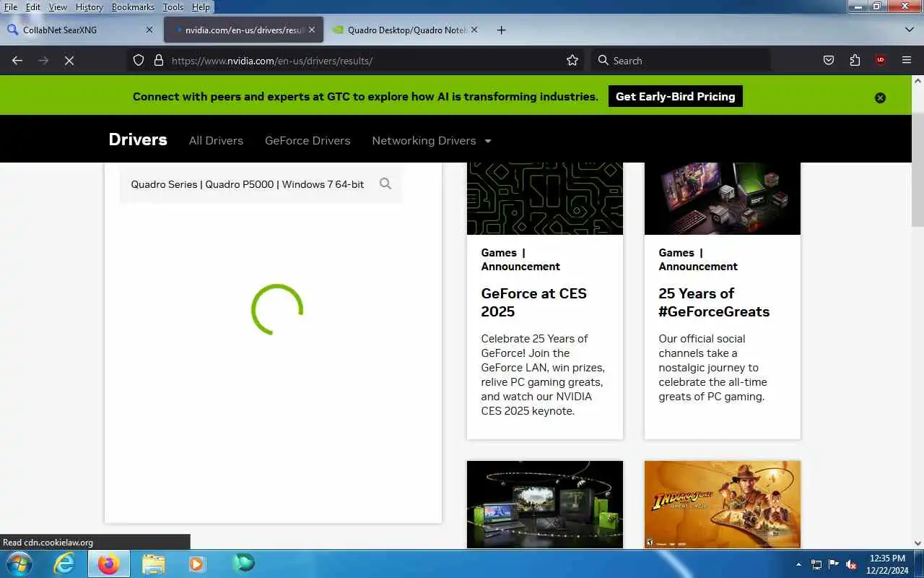Switch to the CollabNet SearXNG tab
This screenshot has height=578, width=924.
click(79, 30)
